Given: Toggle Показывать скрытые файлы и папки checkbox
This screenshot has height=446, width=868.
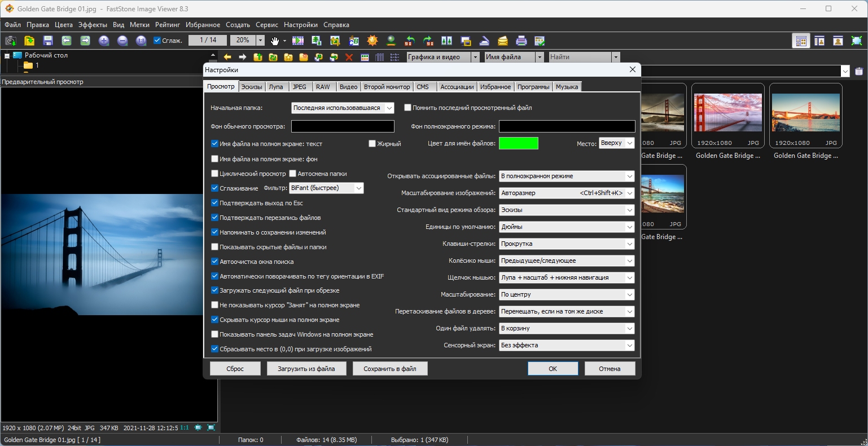Looking at the screenshot, I should 215,247.
